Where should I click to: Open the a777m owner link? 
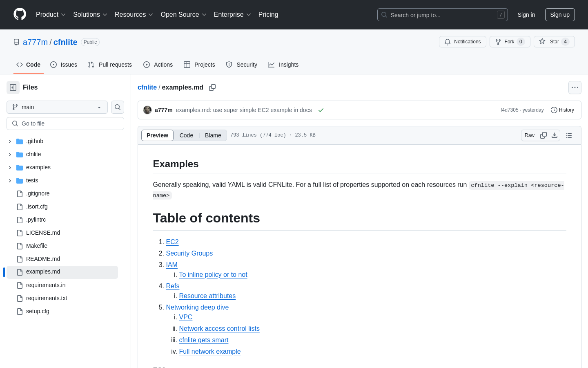(35, 42)
